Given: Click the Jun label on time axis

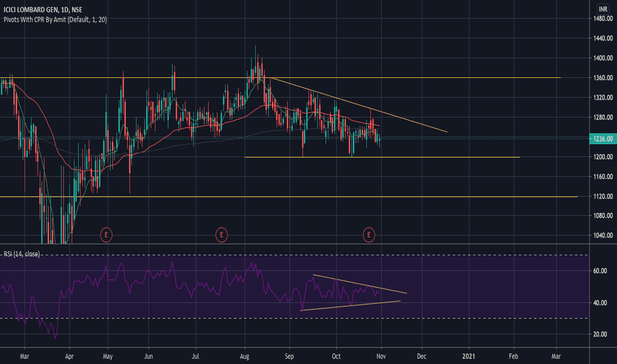Looking at the screenshot, I should [148, 357].
